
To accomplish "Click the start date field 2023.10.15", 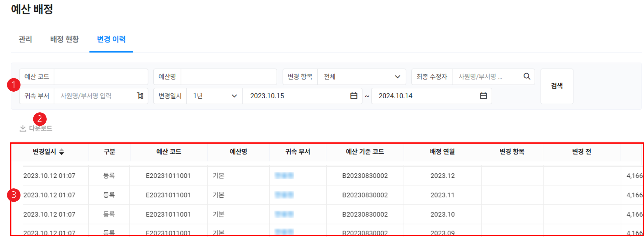I will [x=295, y=96].
